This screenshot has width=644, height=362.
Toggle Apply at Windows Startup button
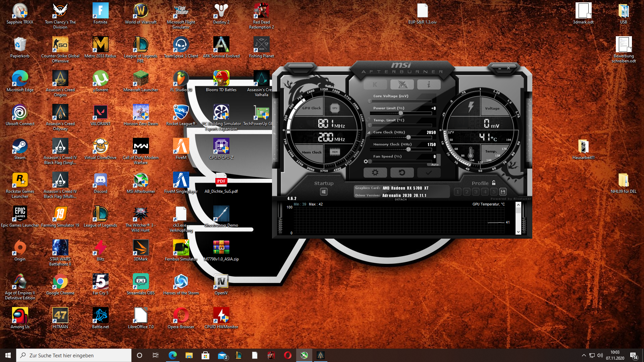(324, 192)
